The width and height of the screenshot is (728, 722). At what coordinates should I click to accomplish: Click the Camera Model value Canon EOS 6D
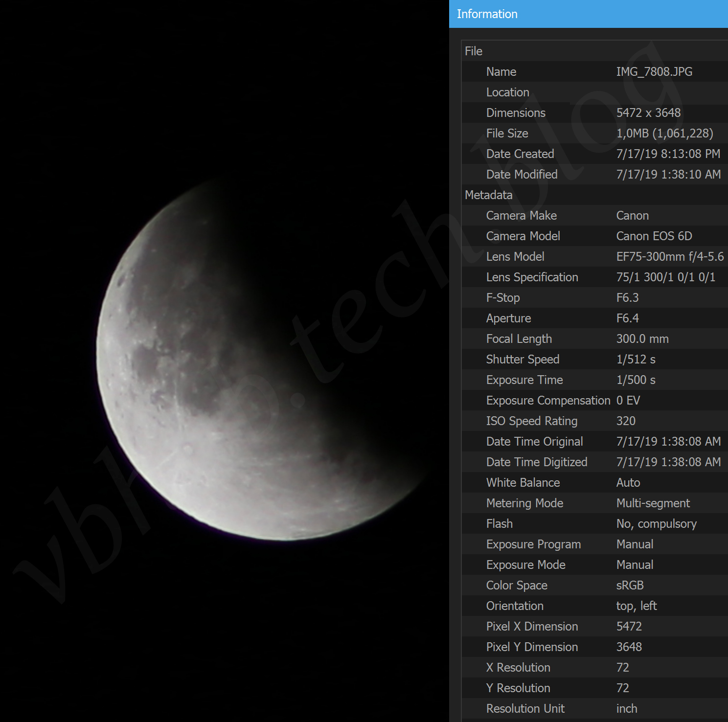pyautogui.click(x=654, y=236)
